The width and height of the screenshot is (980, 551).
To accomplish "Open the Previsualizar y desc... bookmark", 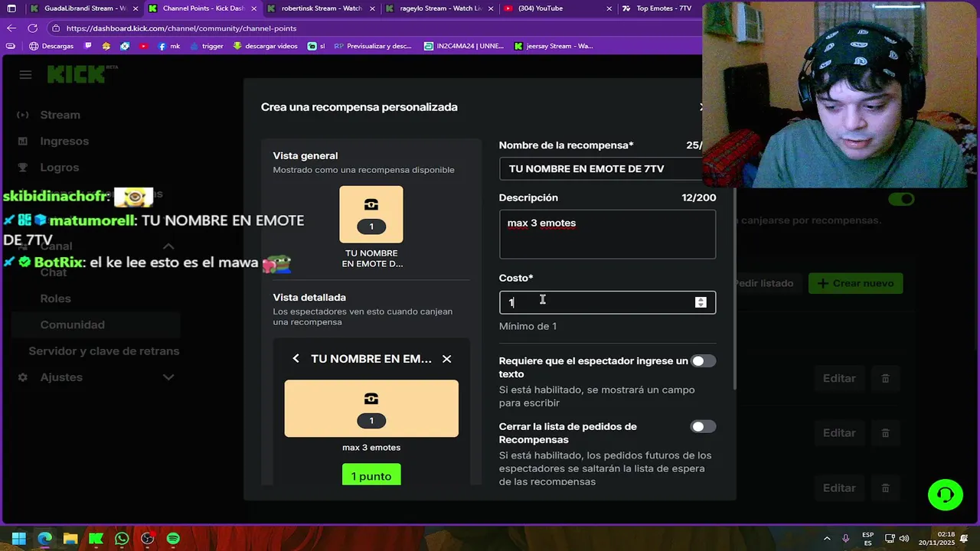I will pos(373,46).
